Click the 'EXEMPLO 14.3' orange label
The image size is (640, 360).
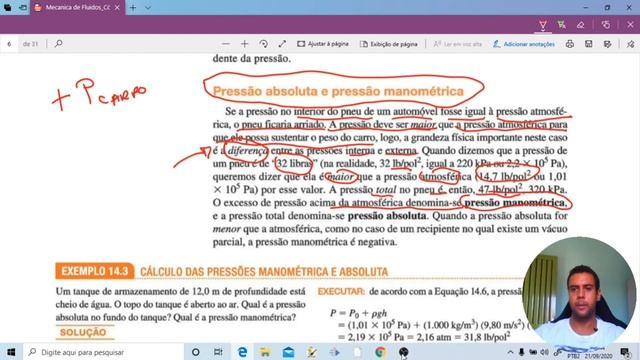point(95,271)
